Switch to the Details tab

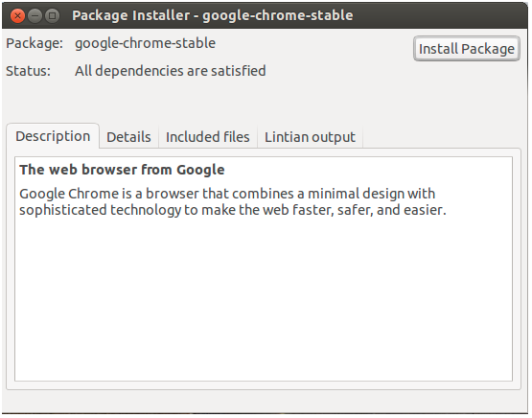point(128,137)
